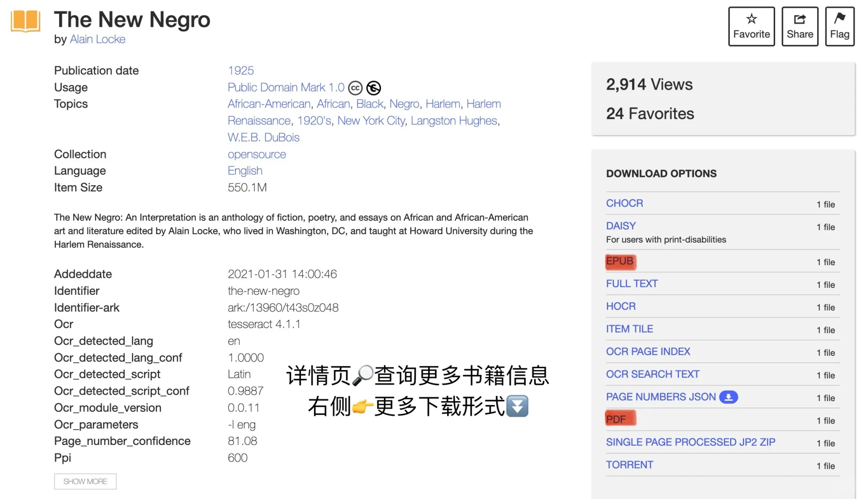Download PAGE NUMBERS JSON file
Viewport: 868px width, 499px height.
(x=661, y=397)
